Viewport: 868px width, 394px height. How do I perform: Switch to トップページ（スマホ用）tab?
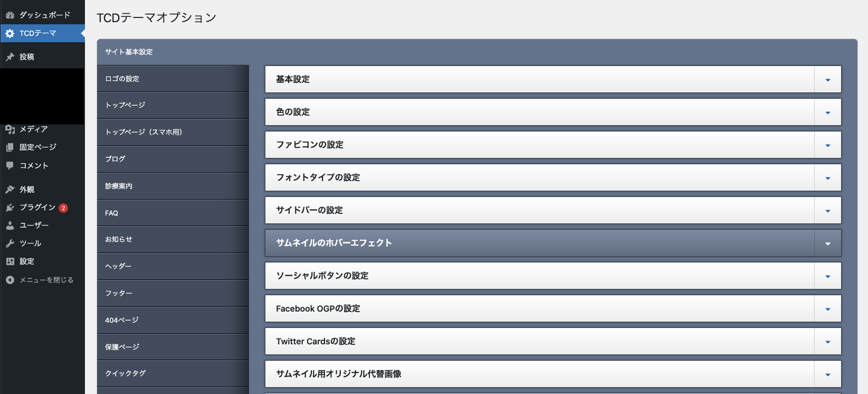point(173,132)
